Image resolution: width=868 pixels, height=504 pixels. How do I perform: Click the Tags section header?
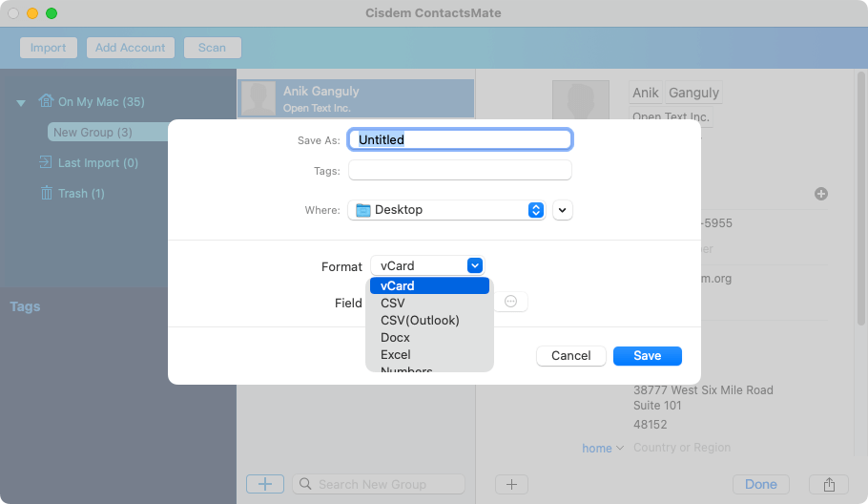(25, 306)
